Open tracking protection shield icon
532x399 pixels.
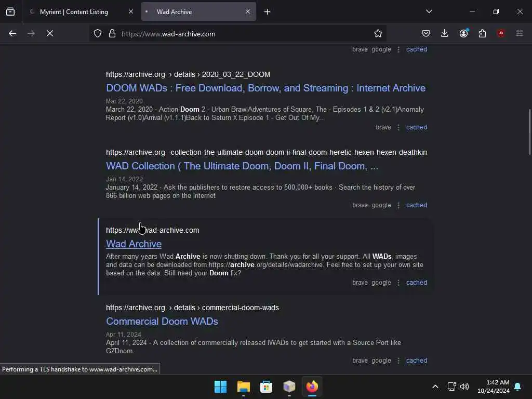[98, 33]
